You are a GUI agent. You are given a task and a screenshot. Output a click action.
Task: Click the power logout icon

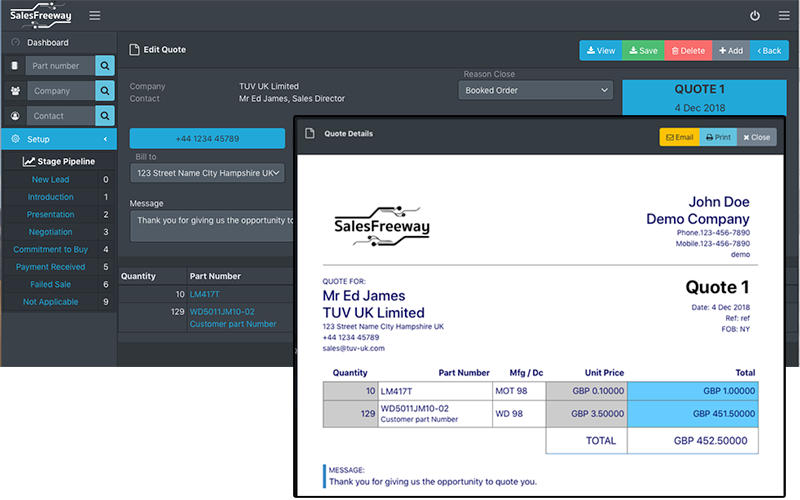pyautogui.click(x=755, y=16)
